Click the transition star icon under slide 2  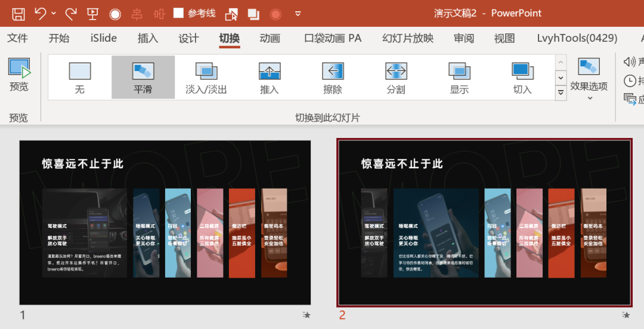click(626, 315)
